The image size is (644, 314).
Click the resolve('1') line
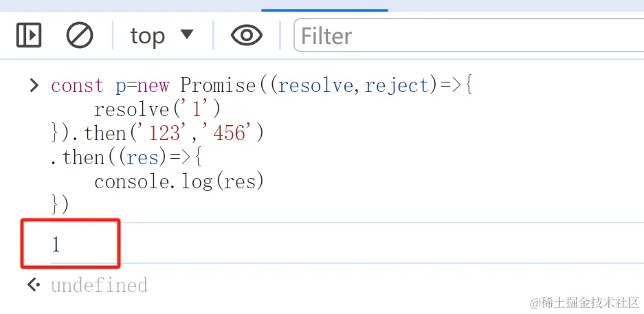(x=157, y=109)
